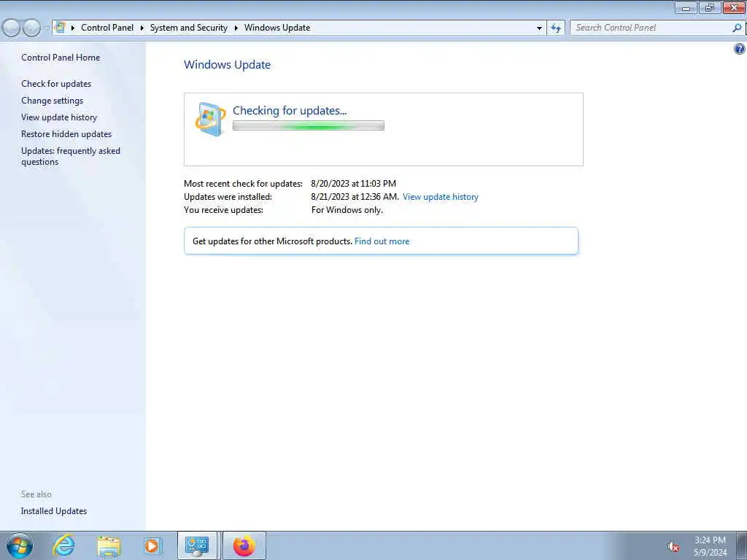
Task: Select Control Panel breadcrumb
Action: 107,28
